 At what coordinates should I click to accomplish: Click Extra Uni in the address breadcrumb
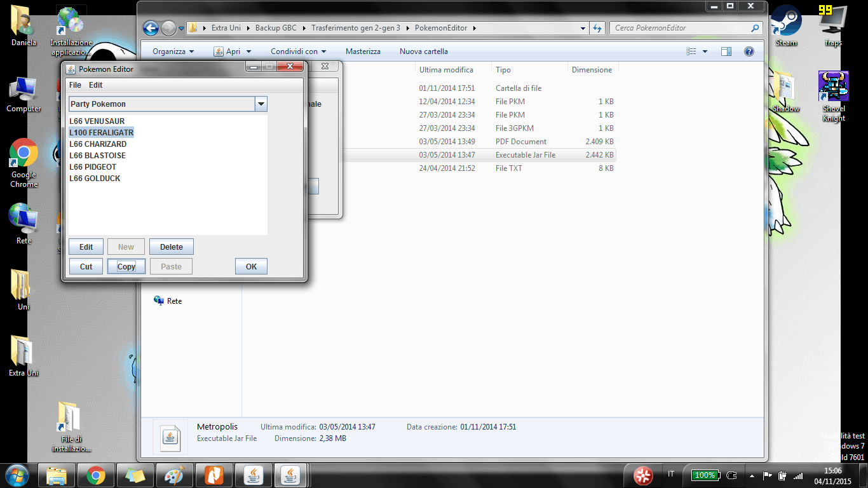tap(227, 28)
